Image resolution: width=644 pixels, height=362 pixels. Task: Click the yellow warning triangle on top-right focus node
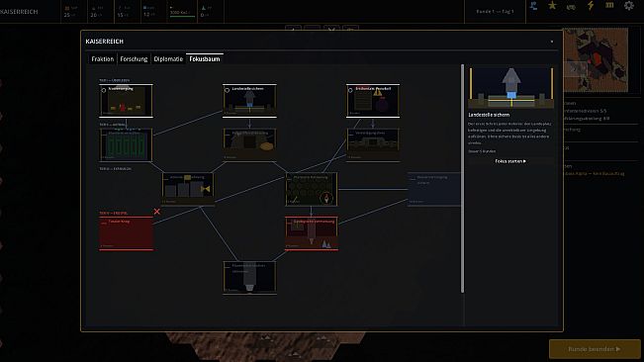click(x=378, y=93)
